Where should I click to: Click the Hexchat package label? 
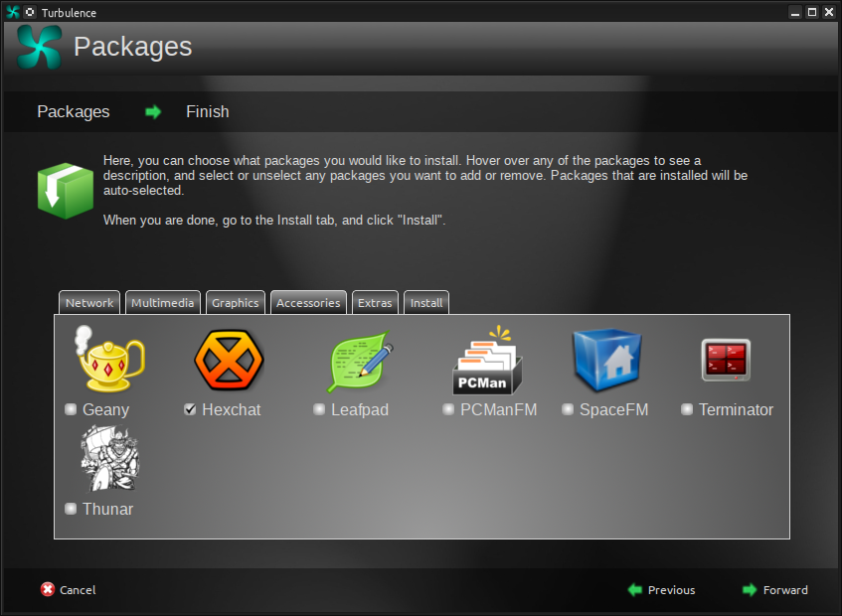tap(232, 410)
